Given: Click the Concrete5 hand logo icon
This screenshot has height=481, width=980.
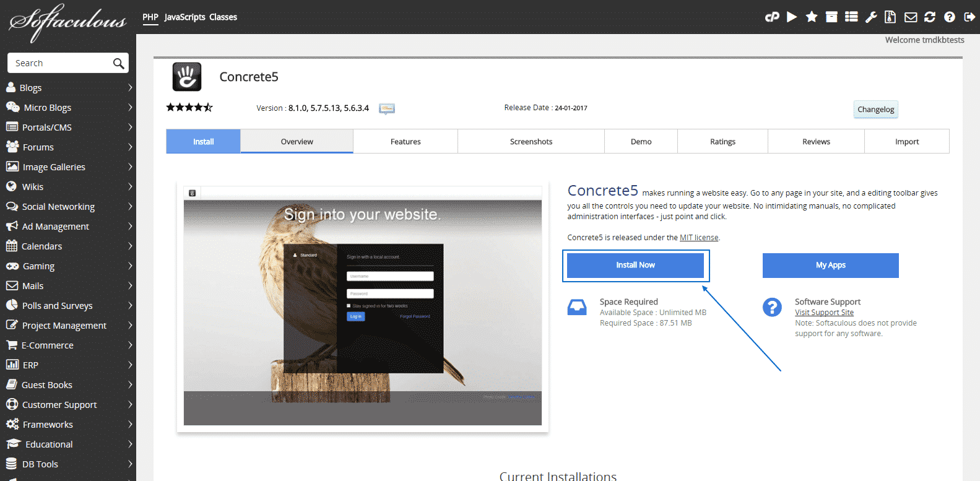Looking at the screenshot, I should (x=187, y=77).
